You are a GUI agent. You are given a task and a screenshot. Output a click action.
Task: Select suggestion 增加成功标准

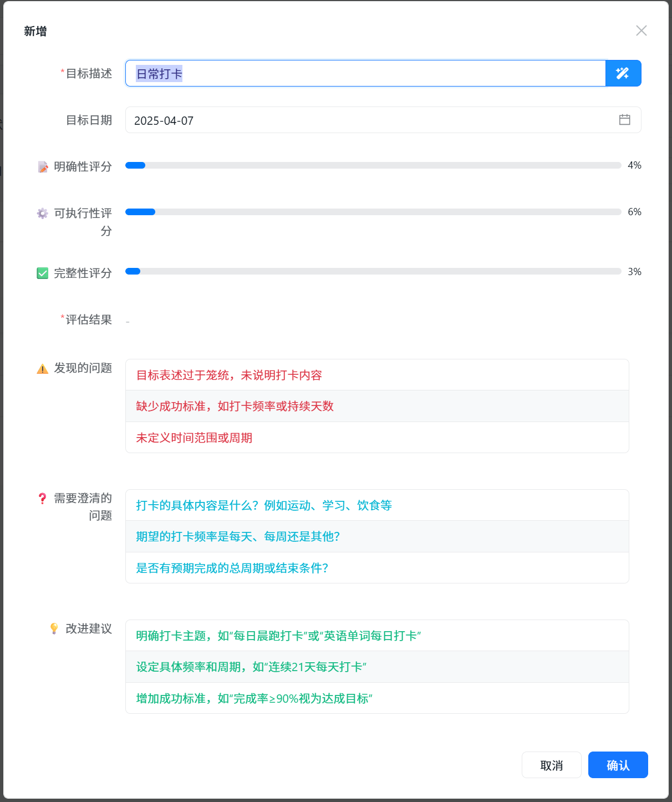(377, 698)
